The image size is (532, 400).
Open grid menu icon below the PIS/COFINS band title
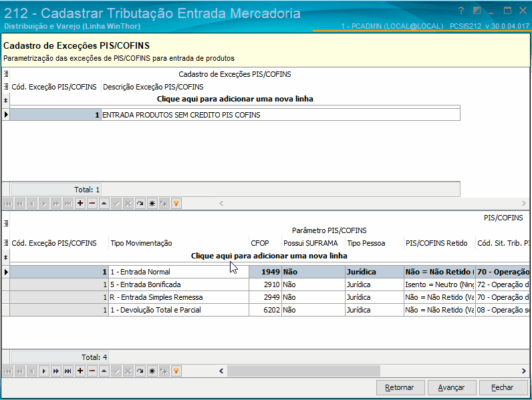(x=6, y=224)
